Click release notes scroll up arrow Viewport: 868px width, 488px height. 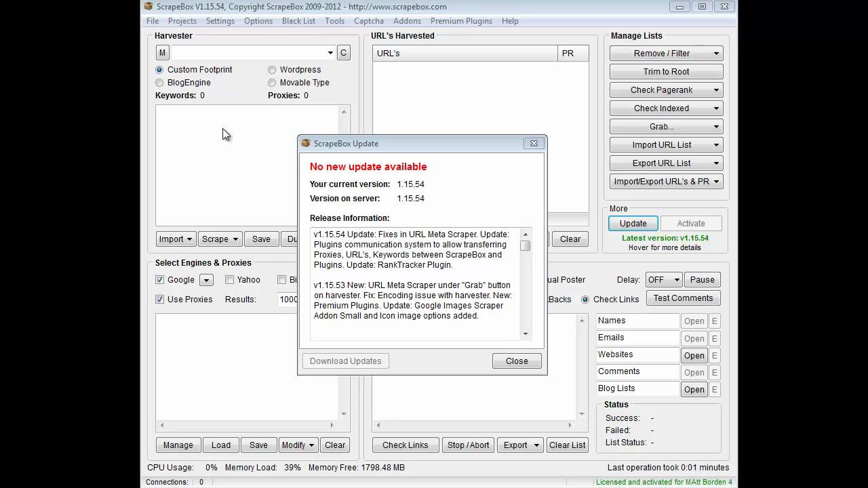pyautogui.click(x=525, y=235)
